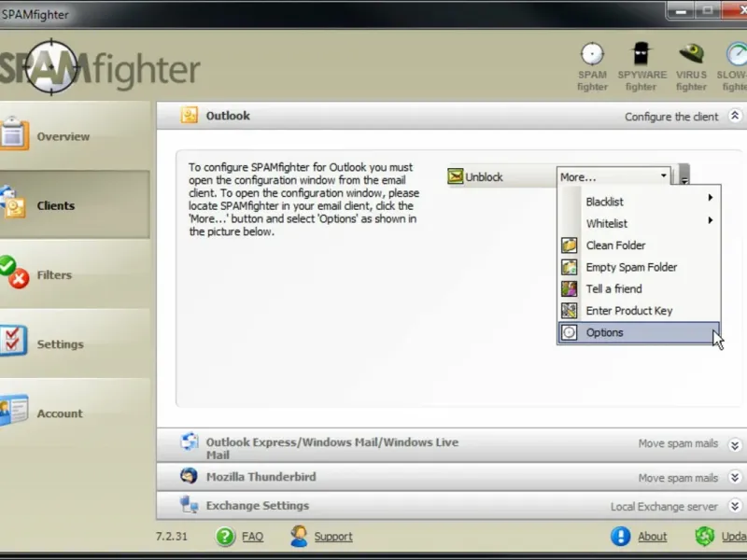Click the green FAQ question mark icon
The height and width of the screenshot is (560, 747).
point(225,537)
